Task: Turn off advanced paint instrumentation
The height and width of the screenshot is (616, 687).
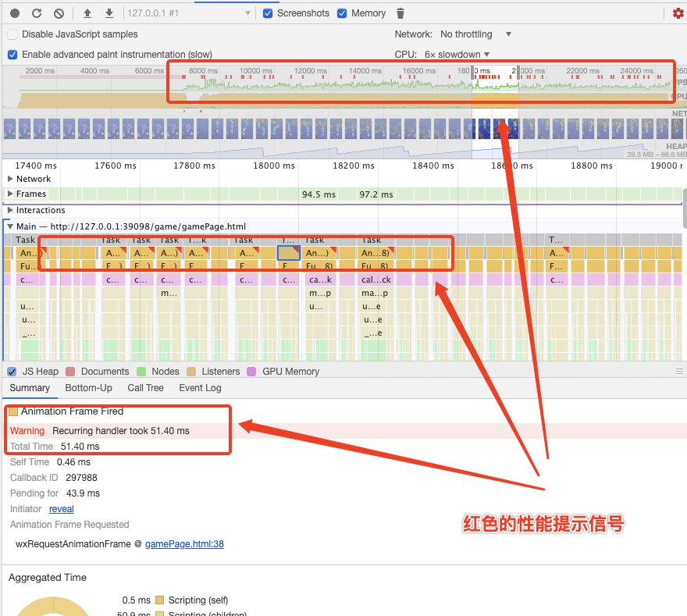Action: [x=12, y=55]
